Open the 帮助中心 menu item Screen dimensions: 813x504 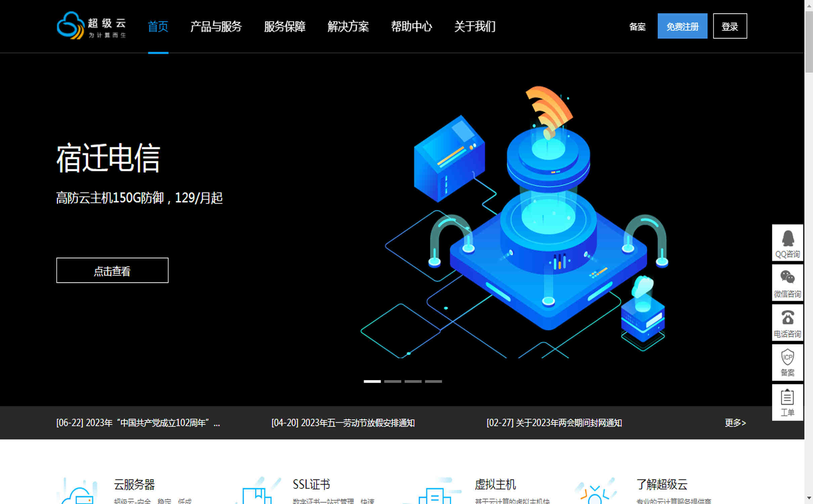[x=412, y=27]
